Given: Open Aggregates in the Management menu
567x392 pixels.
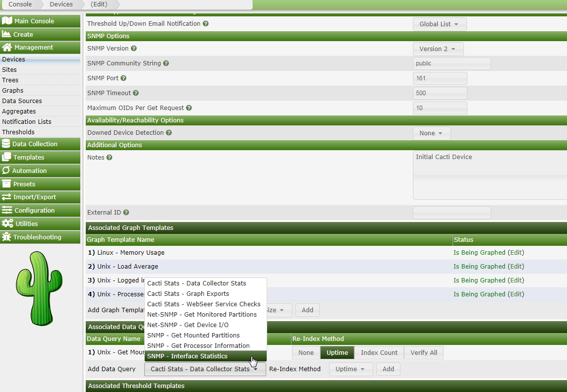Looking at the screenshot, I should point(40,112).
